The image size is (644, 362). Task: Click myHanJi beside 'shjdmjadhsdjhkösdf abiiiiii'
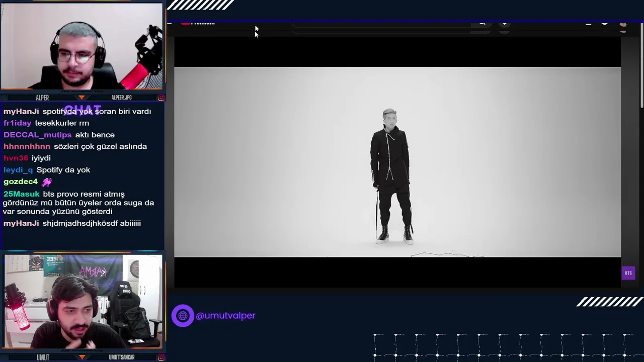[21, 223]
